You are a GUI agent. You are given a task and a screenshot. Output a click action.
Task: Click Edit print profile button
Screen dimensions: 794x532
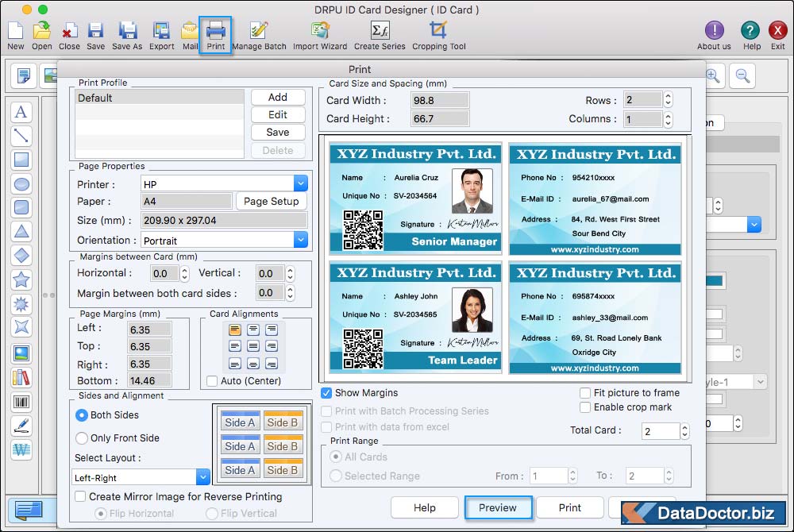[x=278, y=115]
